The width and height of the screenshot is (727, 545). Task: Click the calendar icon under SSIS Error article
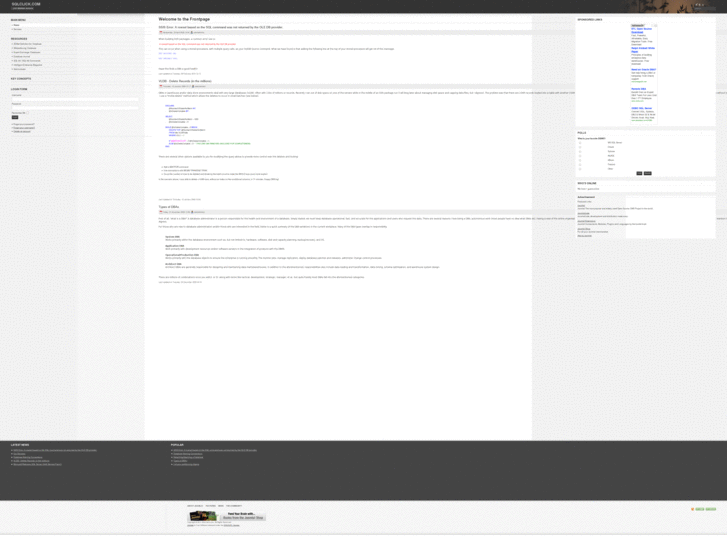tap(161, 32)
